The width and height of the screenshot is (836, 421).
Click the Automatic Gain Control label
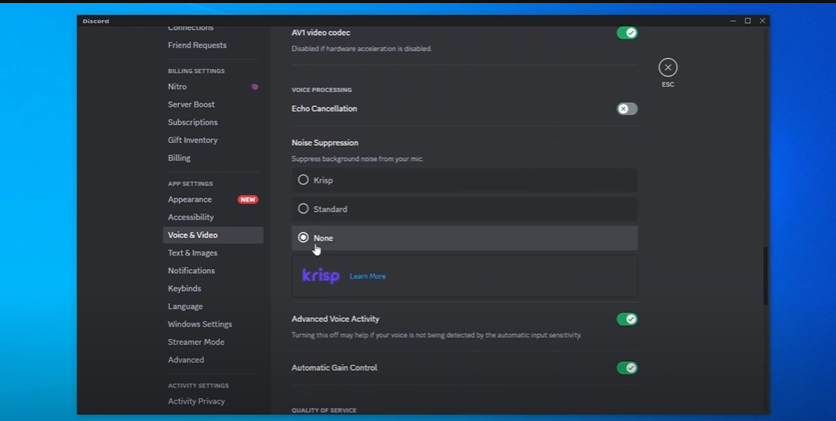click(x=334, y=368)
